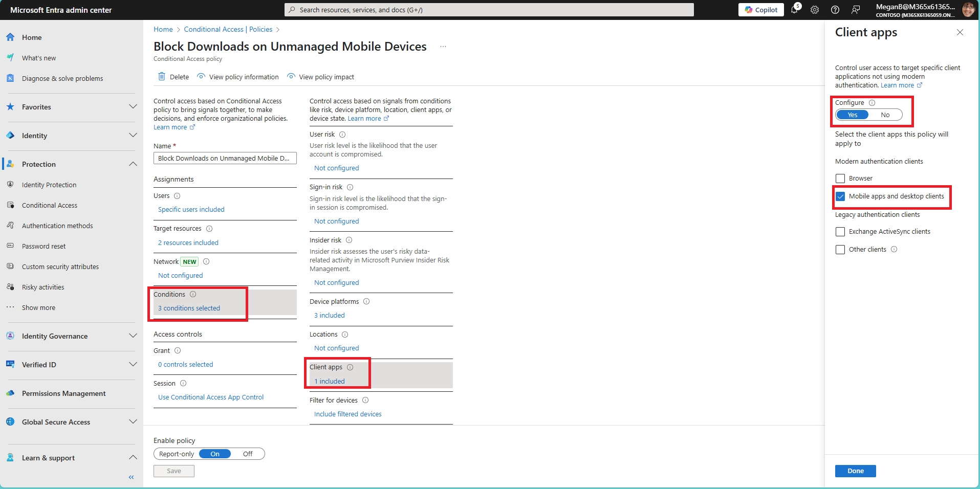
Task: Open the Copilot button
Action: click(760, 10)
